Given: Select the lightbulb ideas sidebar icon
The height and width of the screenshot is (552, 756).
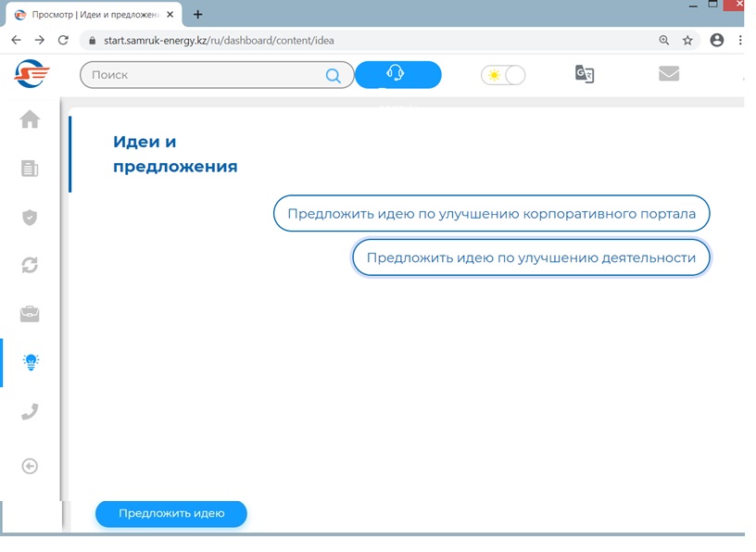Looking at the screenshot, I should click(31, 362).
